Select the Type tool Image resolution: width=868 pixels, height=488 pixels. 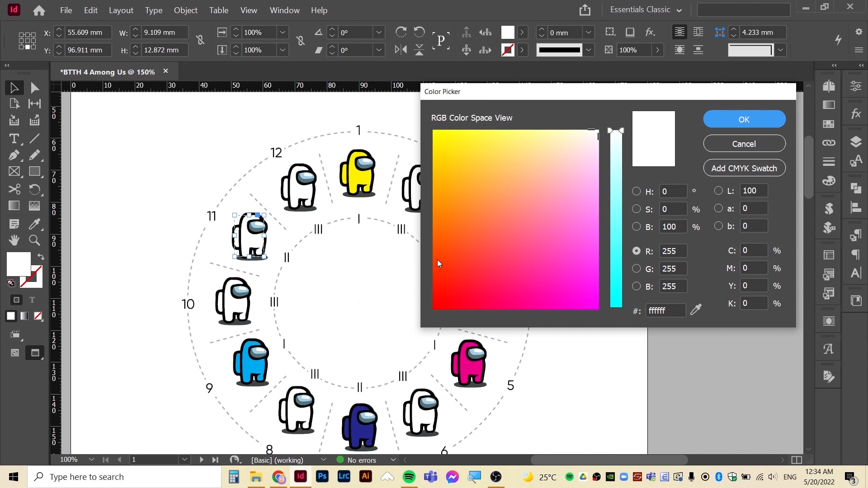click(14, 138)
